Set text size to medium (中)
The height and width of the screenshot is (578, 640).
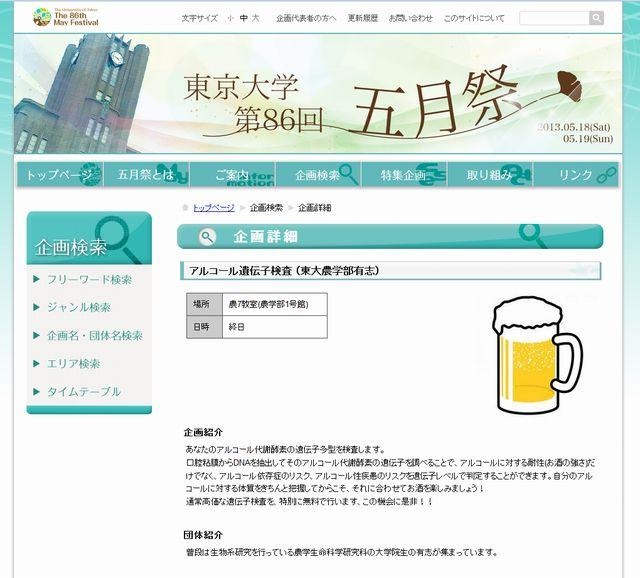[244, 18]
